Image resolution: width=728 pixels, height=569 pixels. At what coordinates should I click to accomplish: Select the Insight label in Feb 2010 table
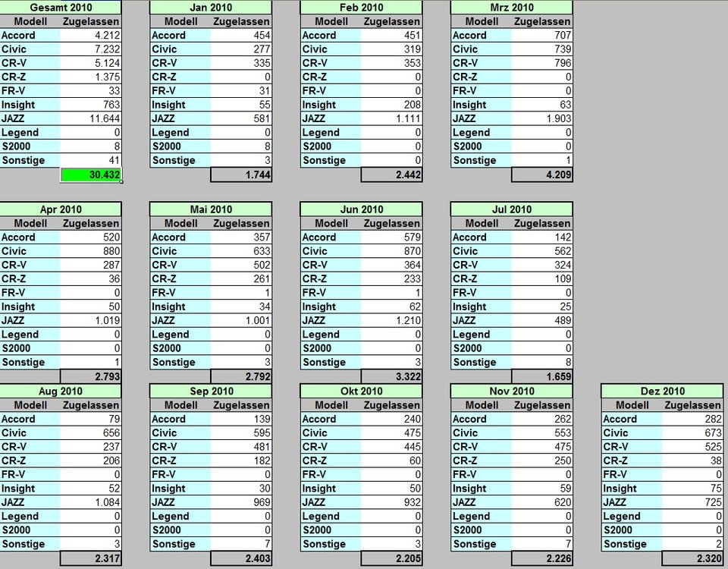point(331,105)
